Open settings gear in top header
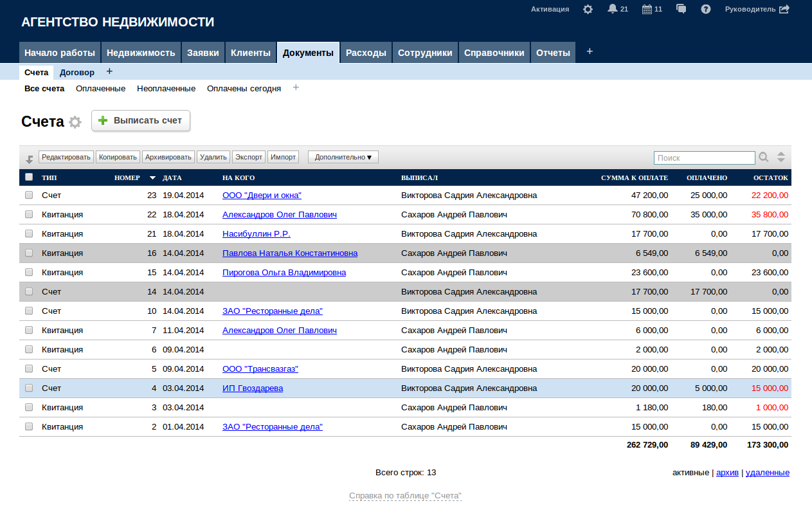 [x=588, y=10]
